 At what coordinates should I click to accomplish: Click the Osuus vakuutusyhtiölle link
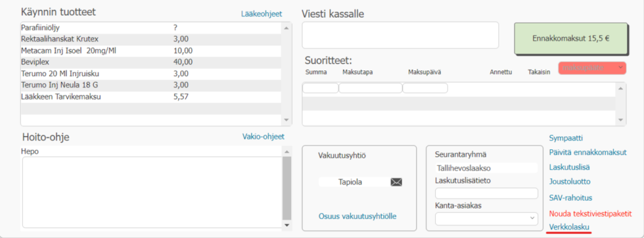tap(357, 216)
